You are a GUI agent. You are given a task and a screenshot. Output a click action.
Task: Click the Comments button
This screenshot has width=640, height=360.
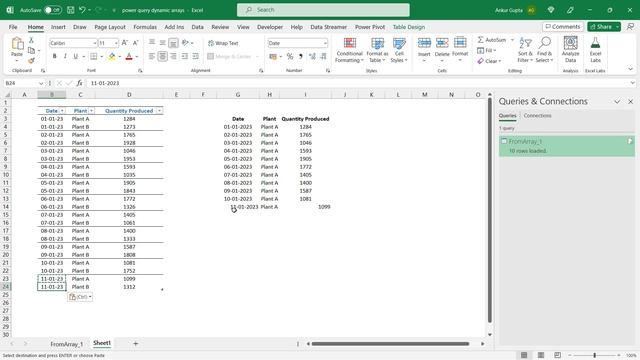click(563, 27)
